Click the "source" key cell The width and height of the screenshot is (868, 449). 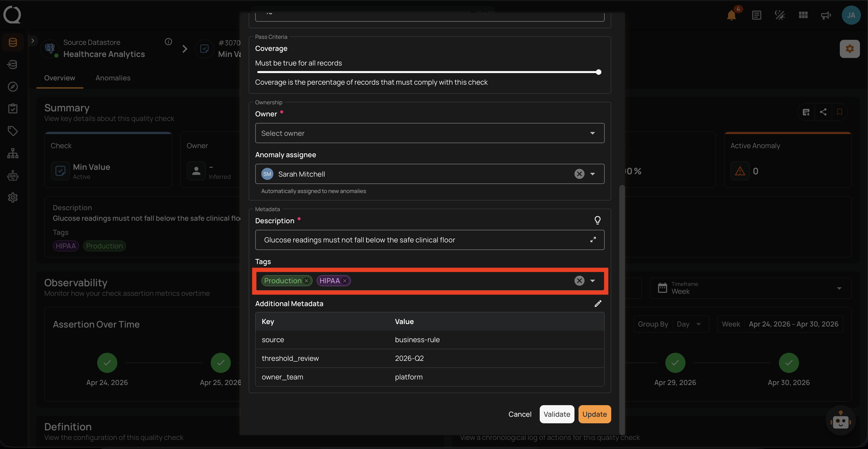point(273,340)
